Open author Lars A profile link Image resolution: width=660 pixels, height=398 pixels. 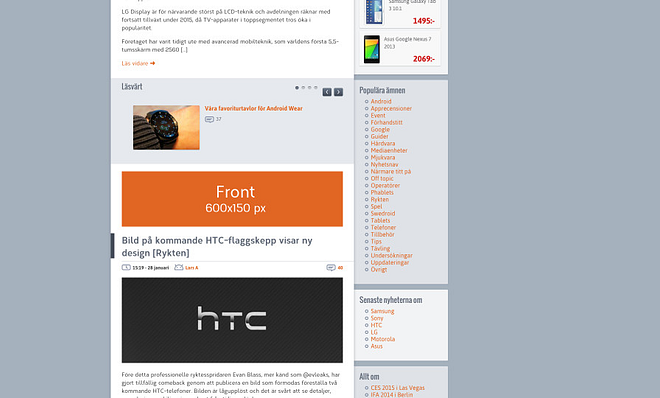192,268
